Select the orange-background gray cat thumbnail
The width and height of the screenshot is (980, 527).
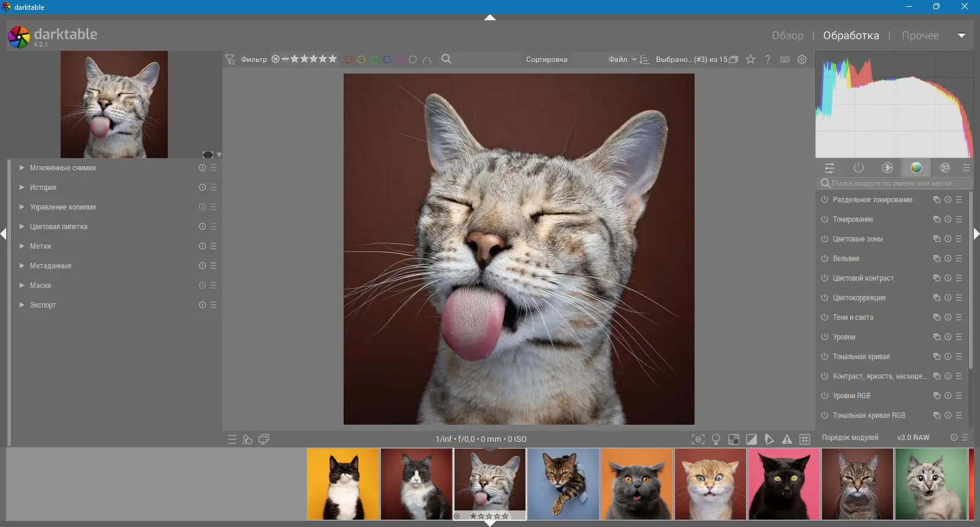[x=637, y=484]
